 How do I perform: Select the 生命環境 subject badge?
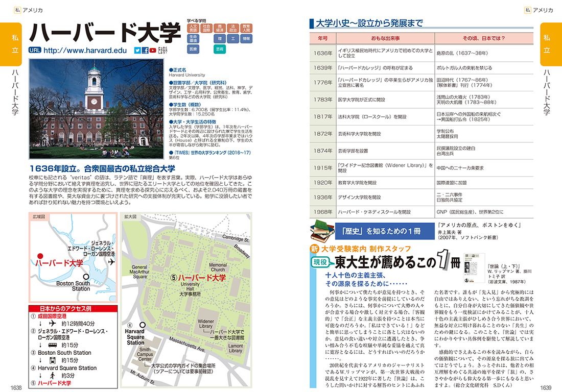tap(193, 39)
